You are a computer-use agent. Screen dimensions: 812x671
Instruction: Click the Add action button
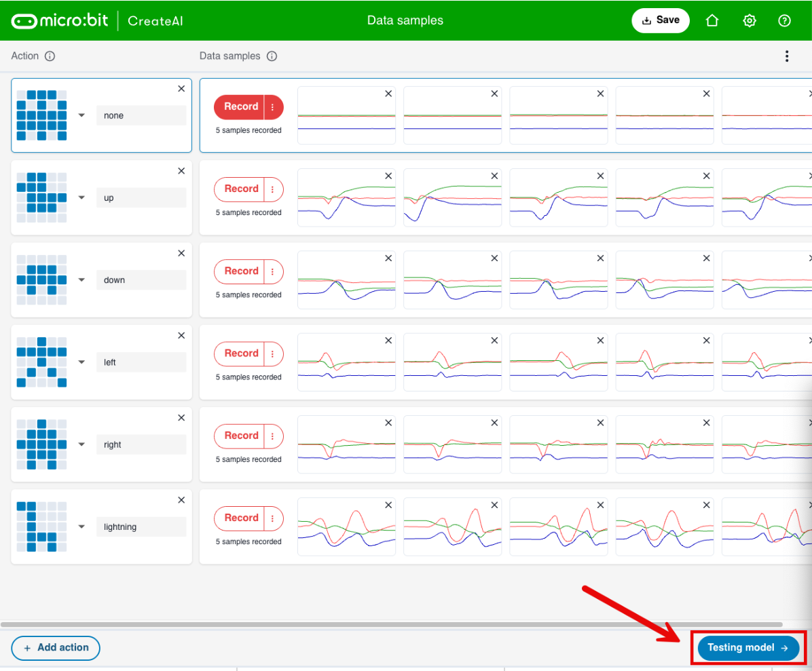[x=56, y=648]
